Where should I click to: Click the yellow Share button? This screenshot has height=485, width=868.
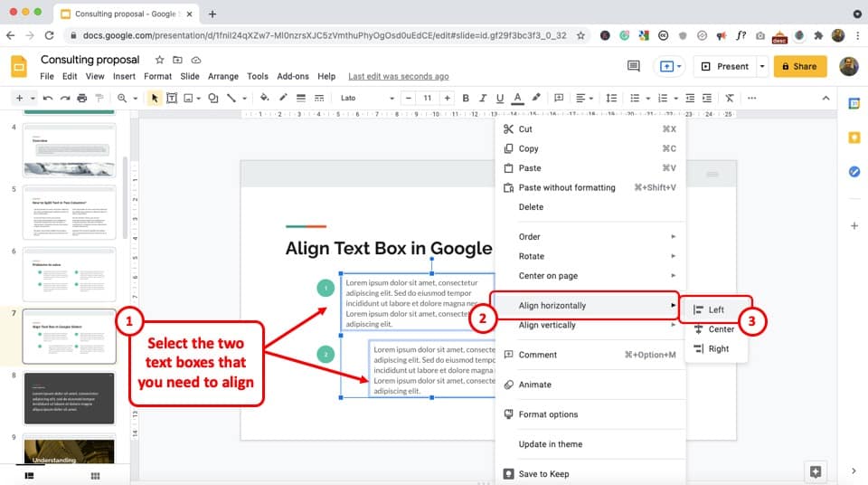[x=800, y=67]
